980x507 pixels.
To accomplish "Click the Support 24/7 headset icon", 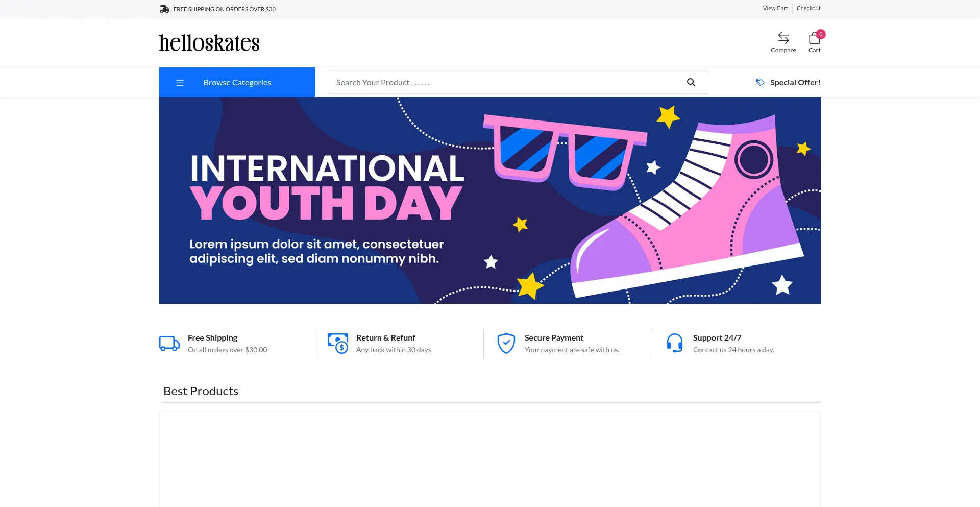I will 674,344.
